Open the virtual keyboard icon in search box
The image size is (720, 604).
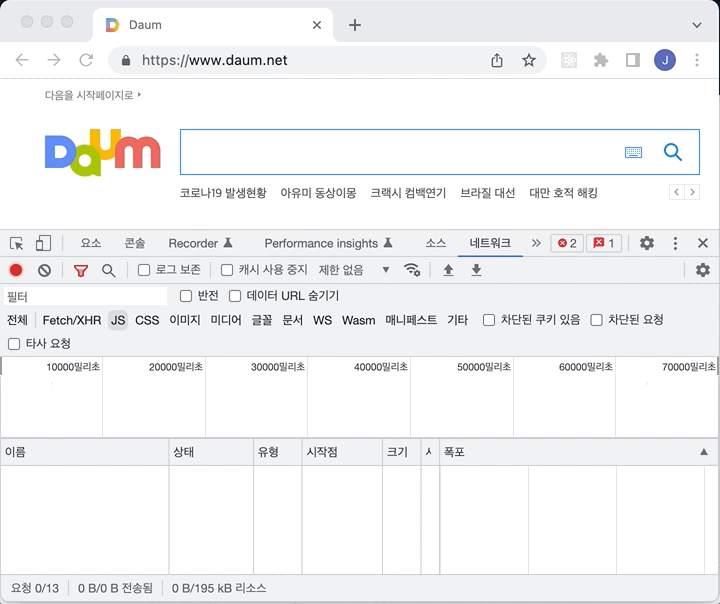click(x=634, y=152)
